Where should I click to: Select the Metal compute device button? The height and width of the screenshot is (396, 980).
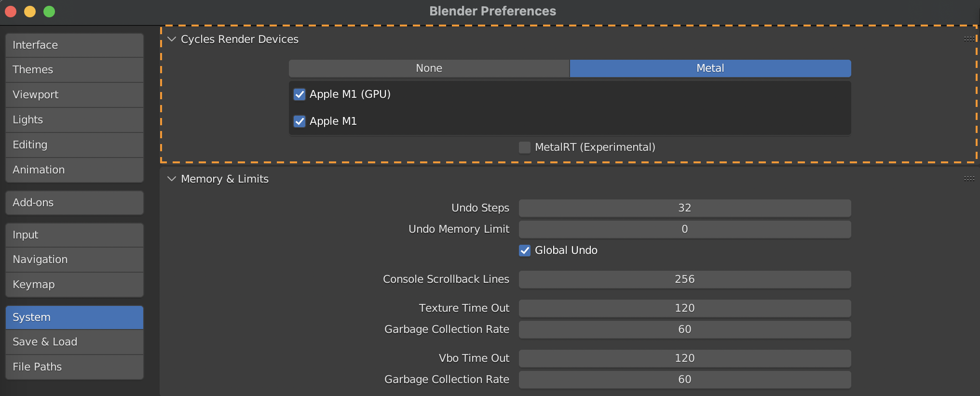point(710,68)
